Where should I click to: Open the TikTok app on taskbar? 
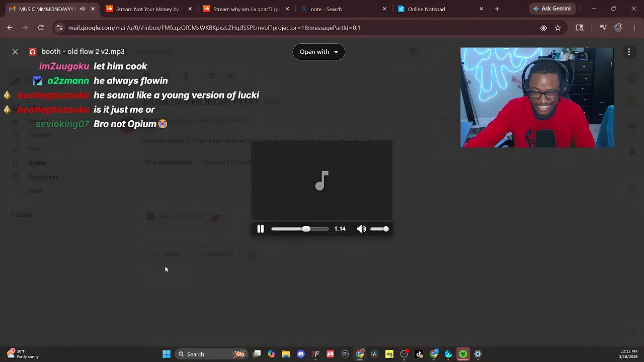[x=419, y=354]
